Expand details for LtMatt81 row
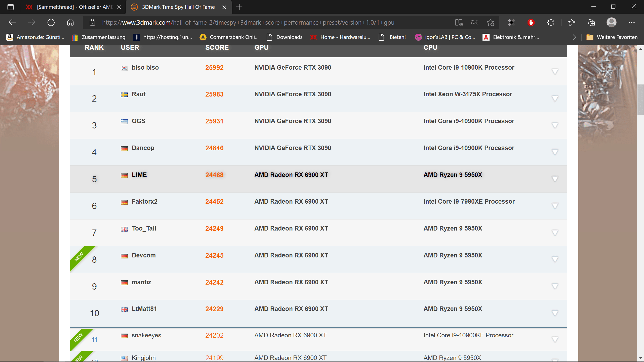 555,313
